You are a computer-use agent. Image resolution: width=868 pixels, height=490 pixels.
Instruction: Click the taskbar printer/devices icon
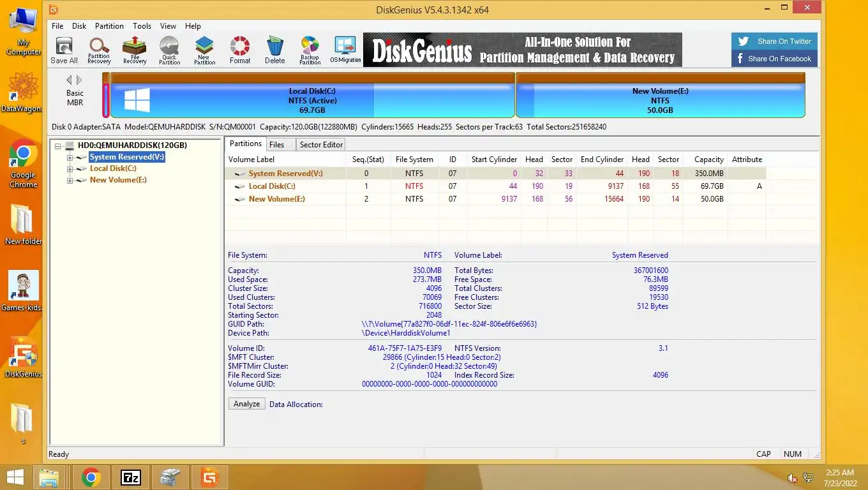(x=170, y=477)
